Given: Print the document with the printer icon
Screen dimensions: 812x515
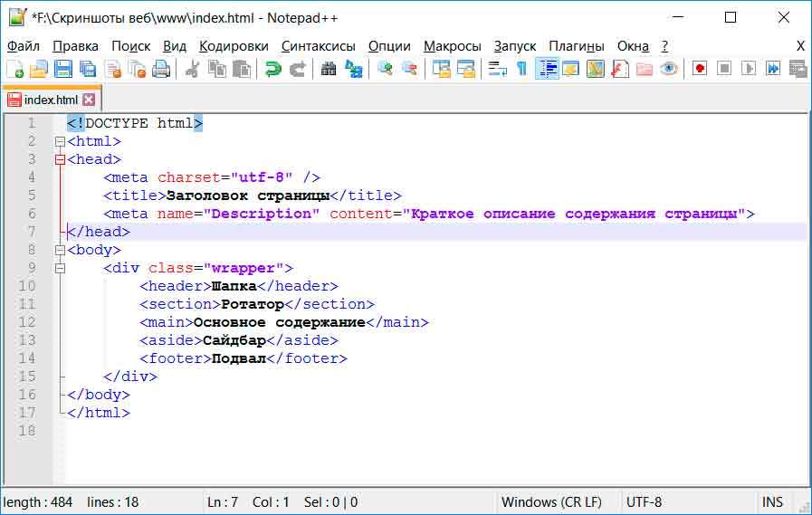Looking at the screenshot, I should pyautogui.click(x=161, y=69).
